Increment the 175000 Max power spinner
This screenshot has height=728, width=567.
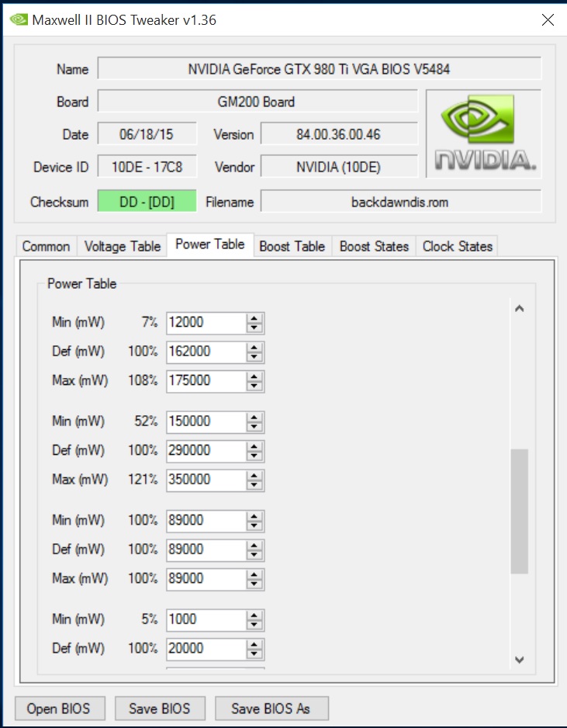(x=254, y=376)
